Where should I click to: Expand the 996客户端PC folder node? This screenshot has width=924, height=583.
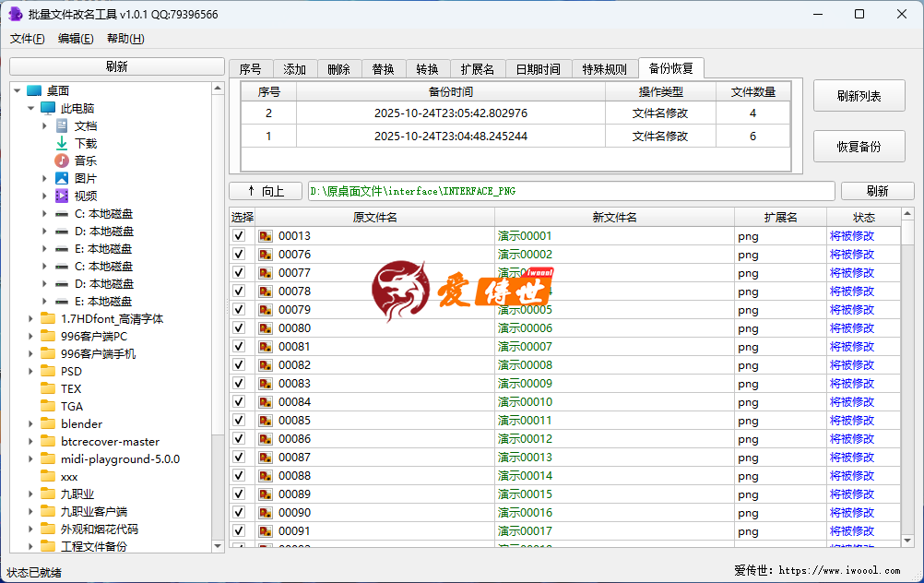(x=30, y=336)
